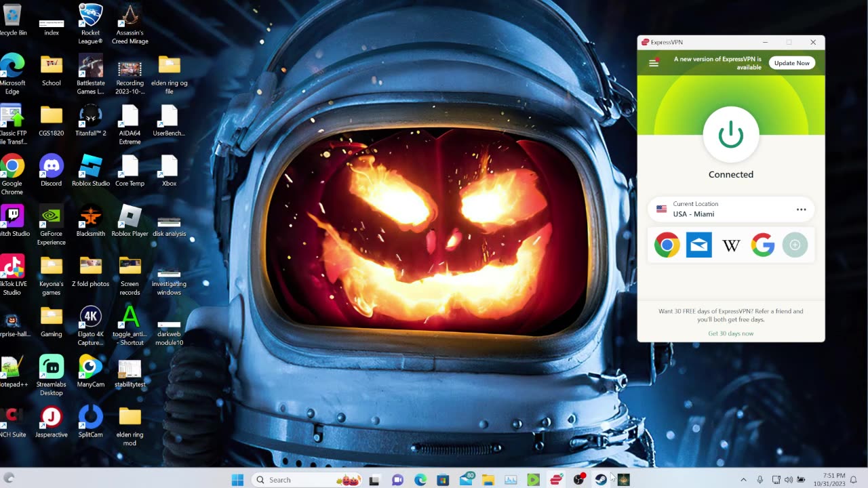
Task: Open the Windows Start menu
Action: [237, 480]
